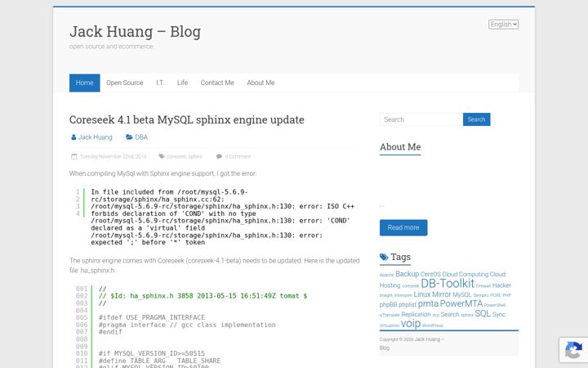Select the PowerShell tag
The width and height of the screenshot is (588, 368).
(495, 305)
